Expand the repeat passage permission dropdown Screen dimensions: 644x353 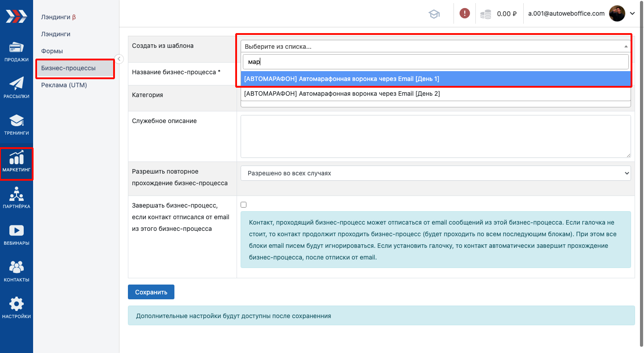(435, 173)
